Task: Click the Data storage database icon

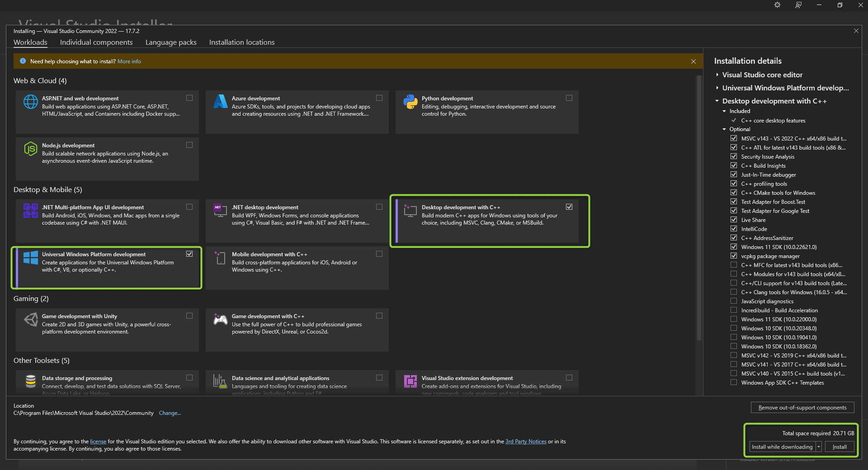Action: click(31, 381)
